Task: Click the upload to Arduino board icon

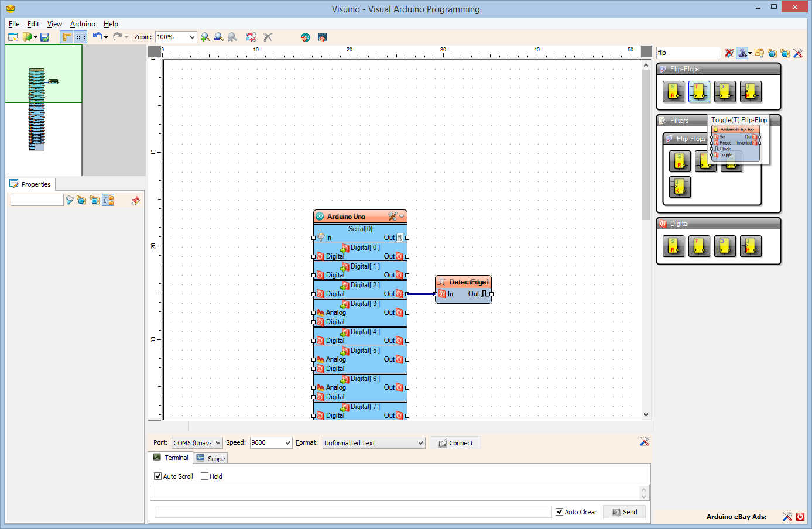Action: pos(322,37)
